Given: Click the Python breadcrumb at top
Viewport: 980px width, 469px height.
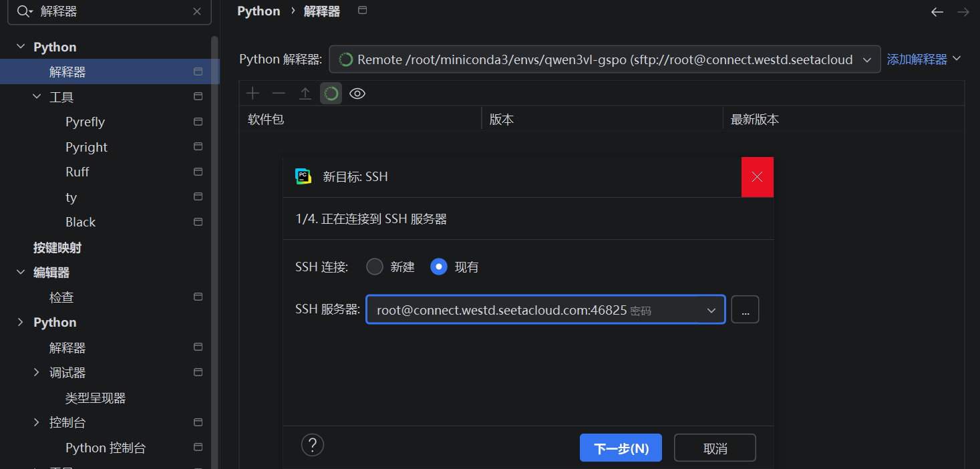Looking at the screenshot, I should [259, 11].
